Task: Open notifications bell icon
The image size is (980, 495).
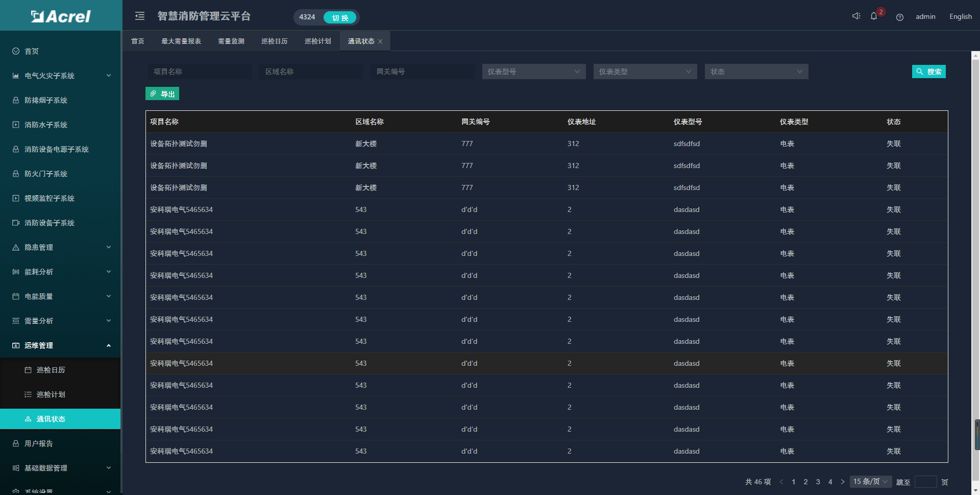Action: (874, 16)
